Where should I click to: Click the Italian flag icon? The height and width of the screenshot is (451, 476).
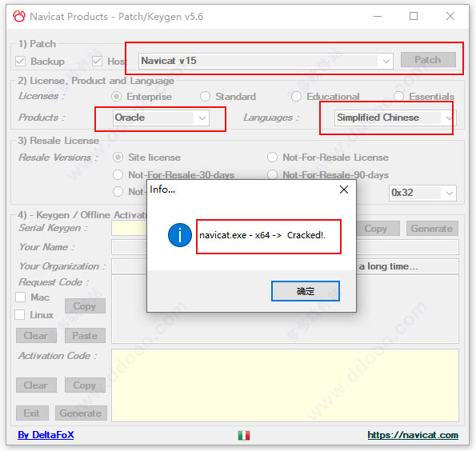click(x=244, y=435)
